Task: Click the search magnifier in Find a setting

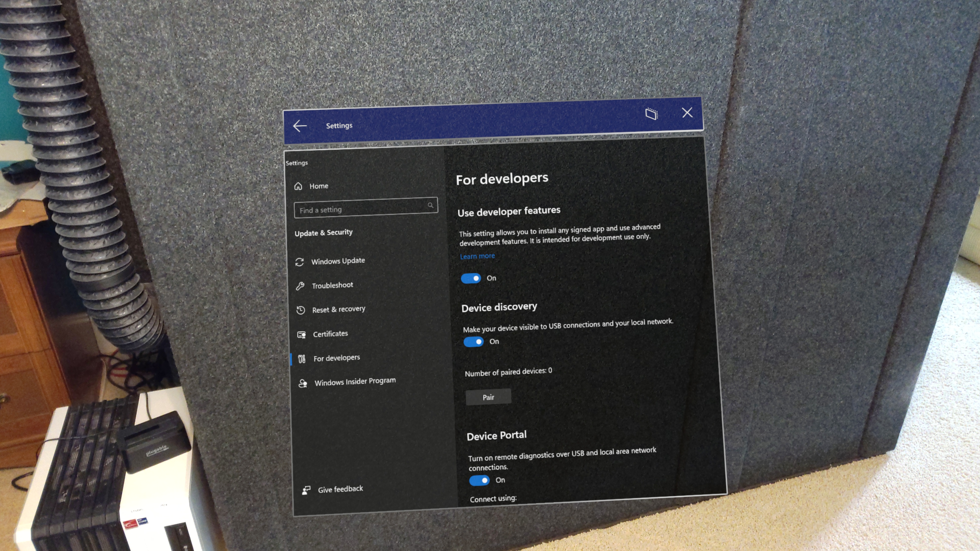Action: [x=430, y=205]
